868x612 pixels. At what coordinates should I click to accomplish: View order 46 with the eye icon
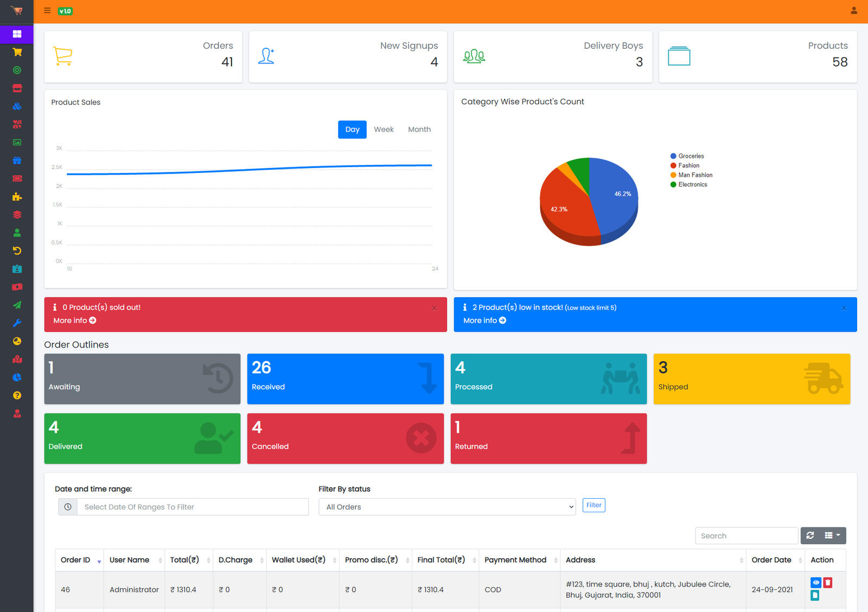coord(816,583)
